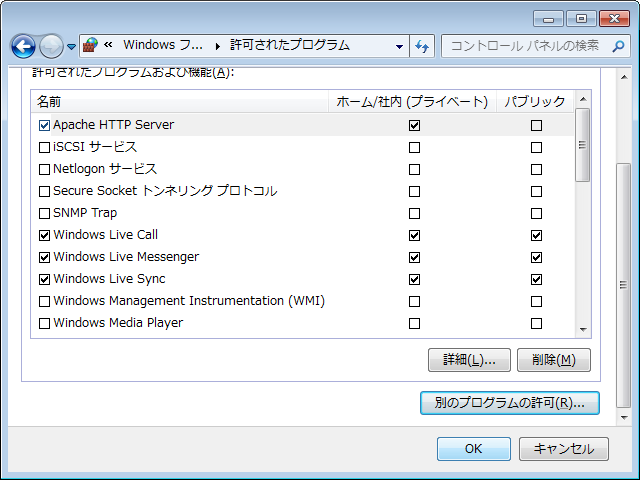The width and height of the screenshot is (640, 480).
Task: Click the outer window scrollbar thumb
Action: 623,285
